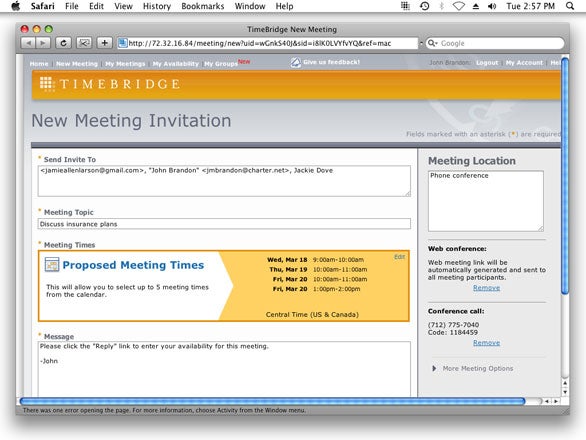Open the My Groups link
The width and height of the screenshot is (586, 440).
[x=221, y=64]
